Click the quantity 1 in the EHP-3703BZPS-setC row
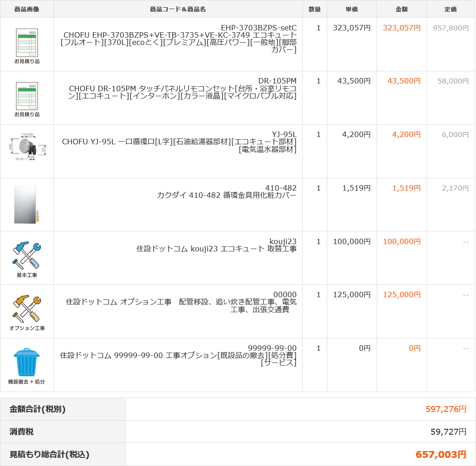476x466 pixels. pos(318,28)
